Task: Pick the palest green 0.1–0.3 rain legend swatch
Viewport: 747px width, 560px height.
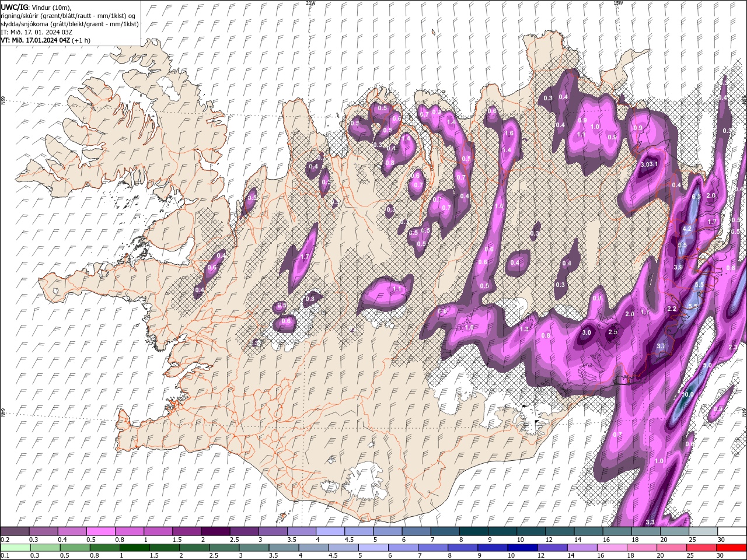Action: [15, 548]
